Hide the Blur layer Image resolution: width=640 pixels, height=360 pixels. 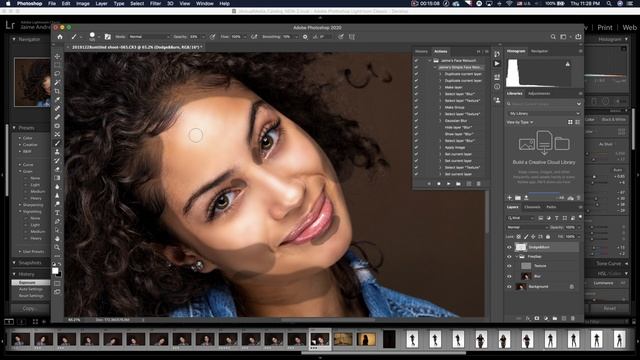(509, 276)
